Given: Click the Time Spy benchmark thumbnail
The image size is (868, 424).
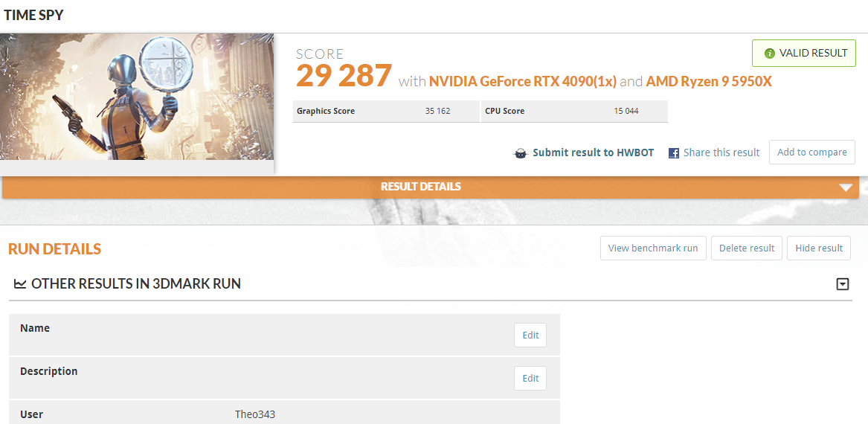Looking at the screenshot, I should pos(137,97).
